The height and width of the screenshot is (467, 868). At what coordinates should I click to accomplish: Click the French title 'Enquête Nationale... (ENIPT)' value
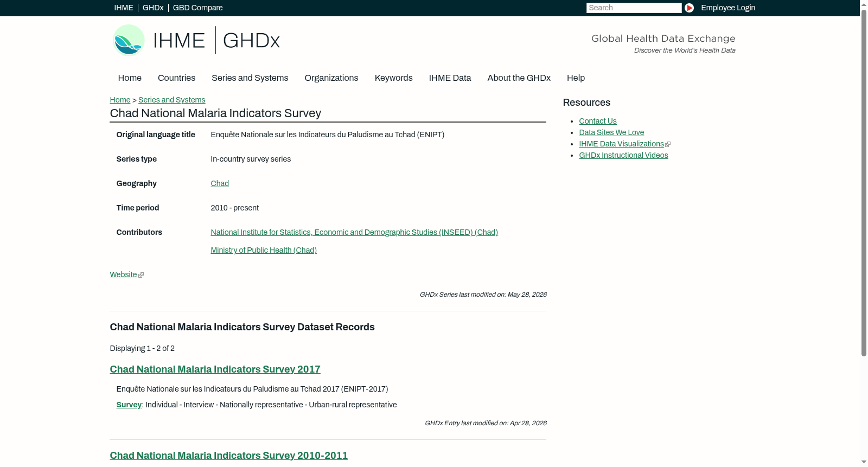click(327, 135)
